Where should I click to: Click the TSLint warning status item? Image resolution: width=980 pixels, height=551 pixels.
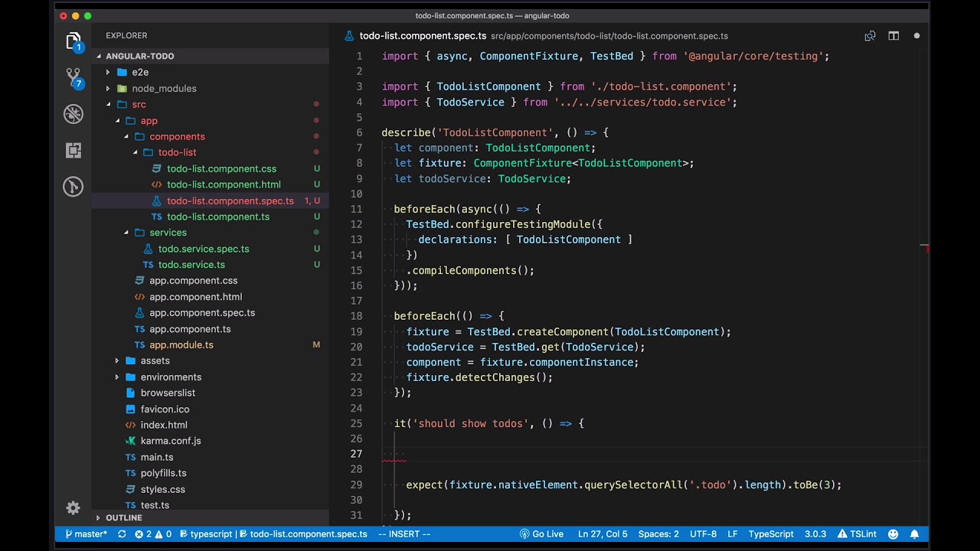857,534
